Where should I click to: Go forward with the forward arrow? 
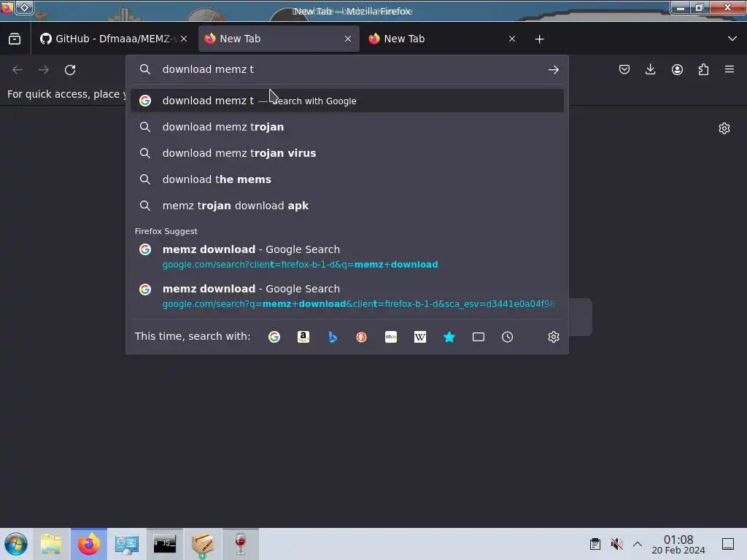point(43,69)
